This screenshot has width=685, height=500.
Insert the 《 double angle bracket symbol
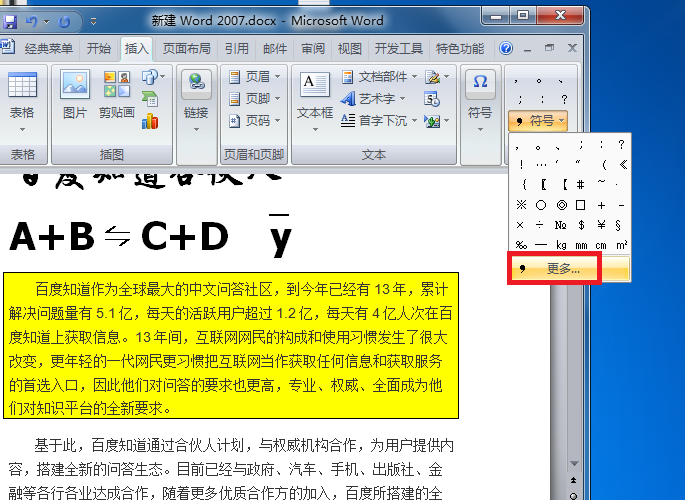[622, 165]
